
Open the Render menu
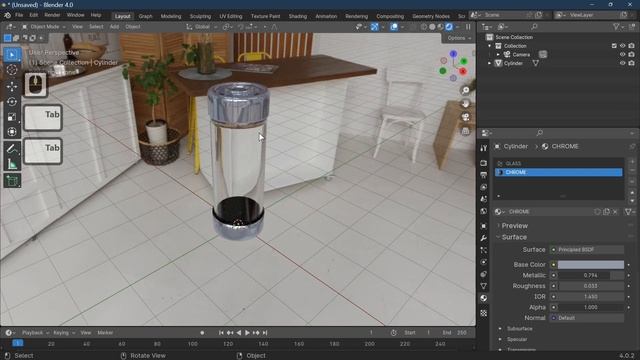[x=52, y=15]
